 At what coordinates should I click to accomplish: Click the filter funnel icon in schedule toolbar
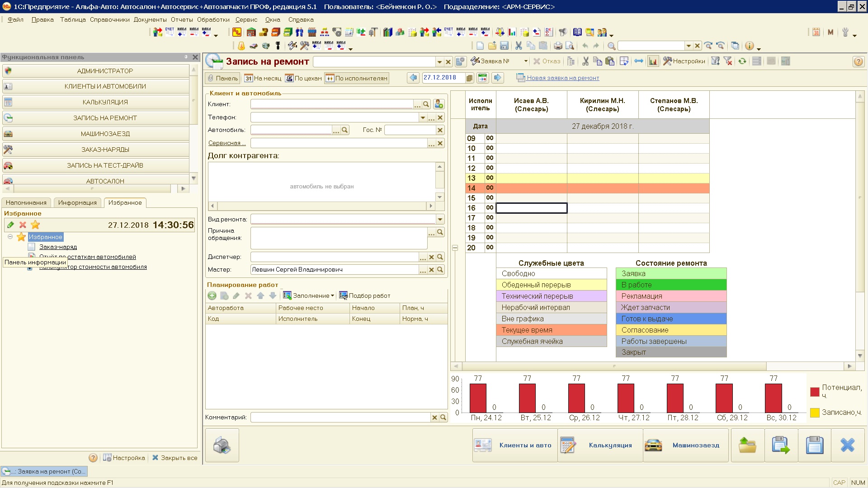tap(715, 61)
